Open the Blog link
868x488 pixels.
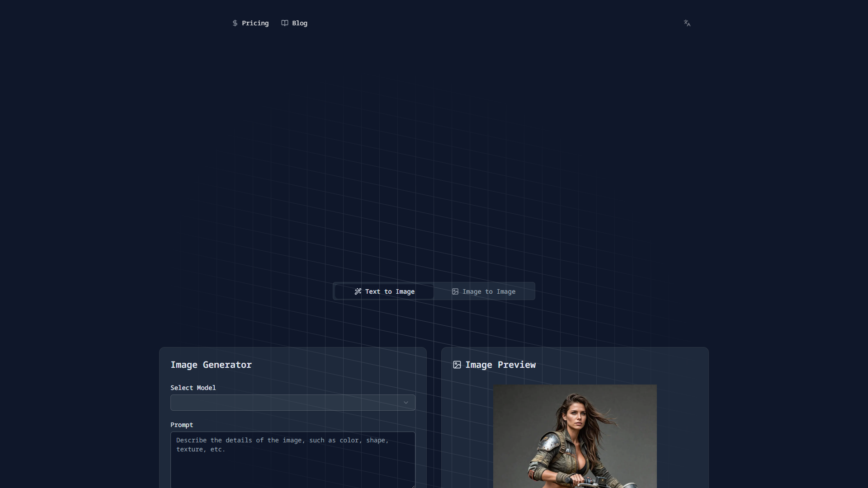pyautogui.click(x=294, y=23)
